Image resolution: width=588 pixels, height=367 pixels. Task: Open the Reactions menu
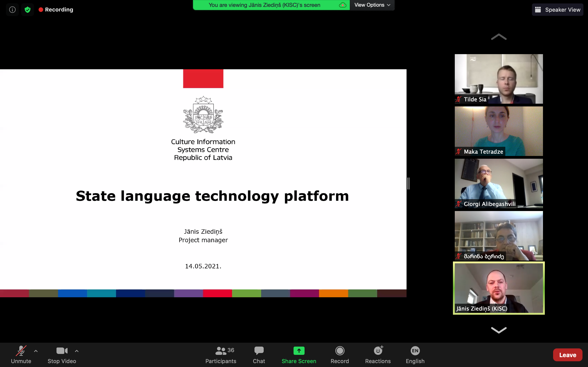(x=378, y=355)
